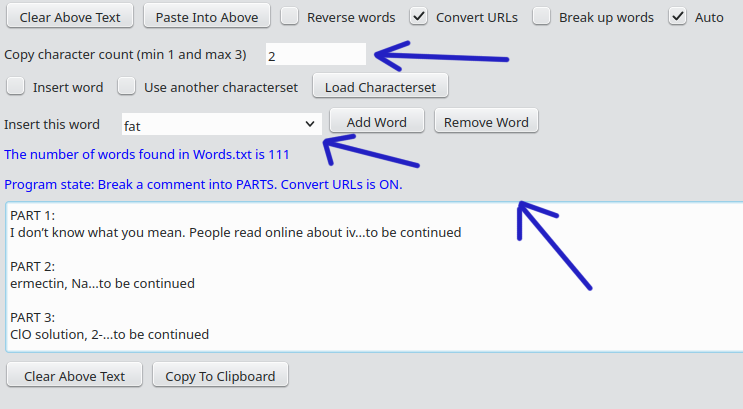Toggle the Break up words checkbox
Image resolution: width=743 pixels, height=409 pixels.
coord(541,17)
